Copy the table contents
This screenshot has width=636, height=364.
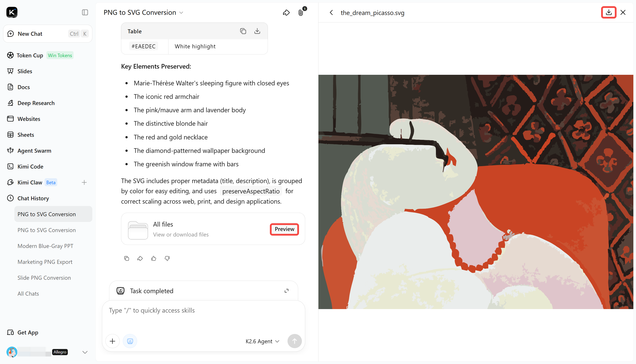coord(243,31)
